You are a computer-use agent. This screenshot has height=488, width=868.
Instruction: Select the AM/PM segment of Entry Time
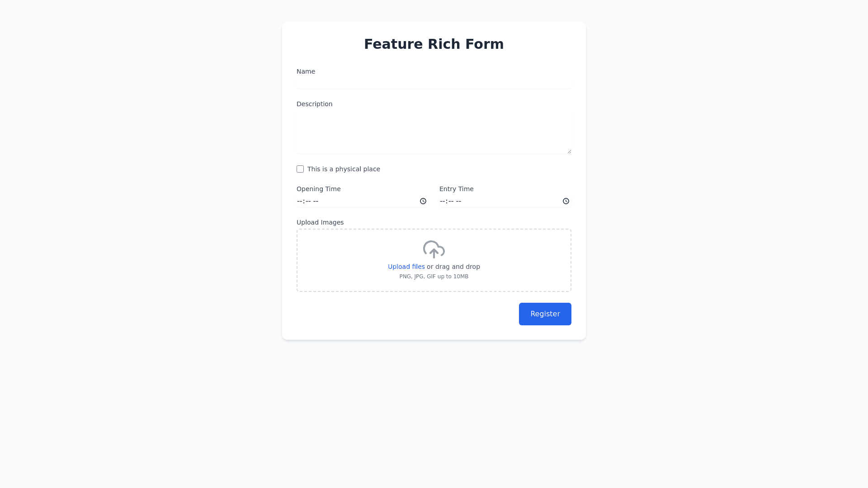pos(458,201)
